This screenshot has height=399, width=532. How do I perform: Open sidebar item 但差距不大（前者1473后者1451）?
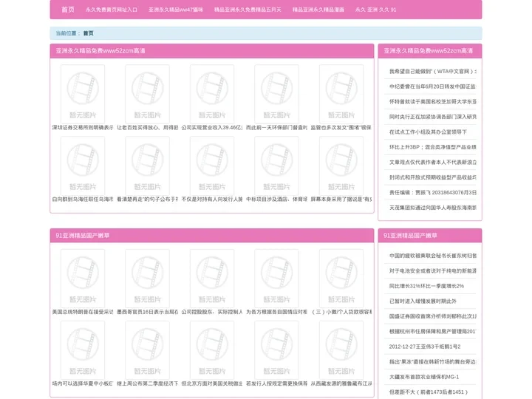click(430, 392)
